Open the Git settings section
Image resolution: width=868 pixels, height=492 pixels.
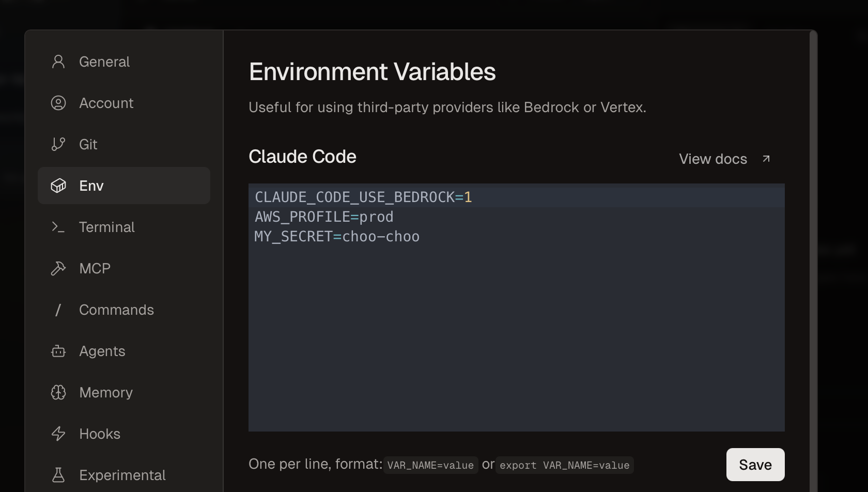88,144
